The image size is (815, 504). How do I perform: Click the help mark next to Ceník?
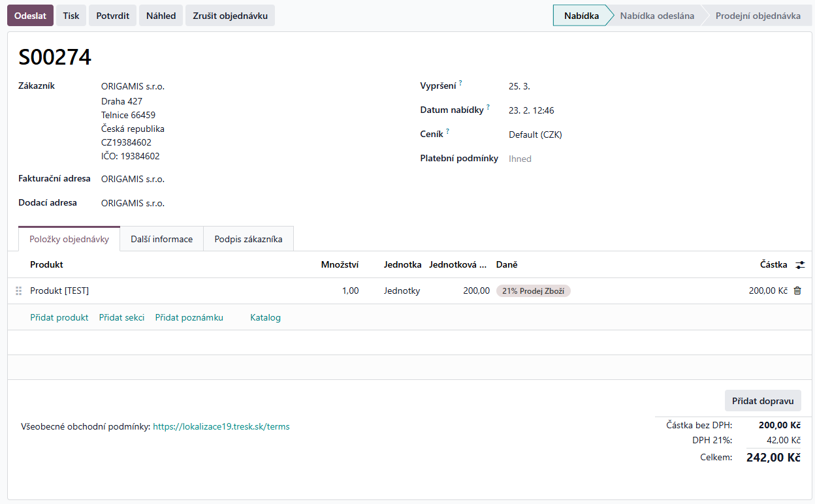tap(447, 132)
